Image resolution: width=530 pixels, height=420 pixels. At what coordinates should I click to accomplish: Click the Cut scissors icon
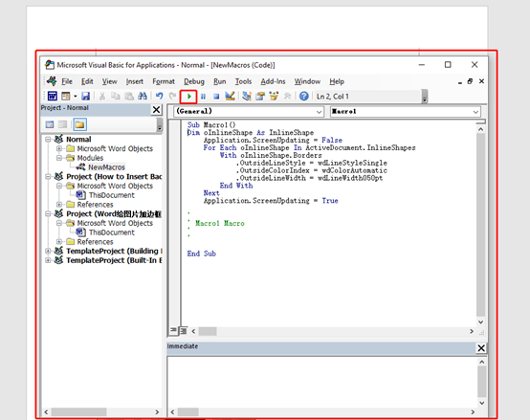(102, 97)
